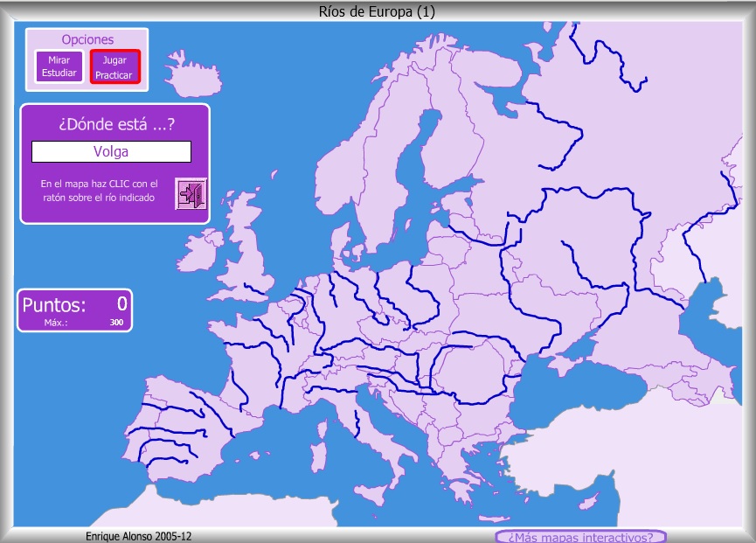Click the Puntos score panel
The image size is (756, 543).
click(75, 310)
